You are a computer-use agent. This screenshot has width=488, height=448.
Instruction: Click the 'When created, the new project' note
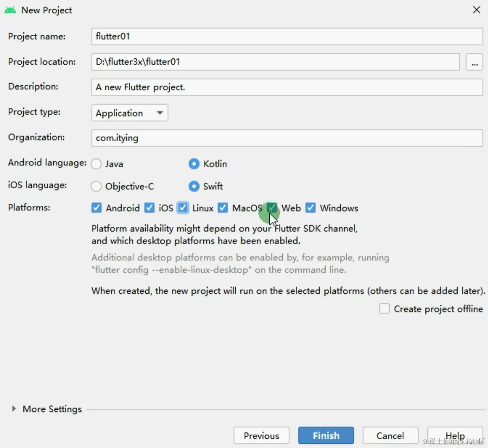point(288,291)
